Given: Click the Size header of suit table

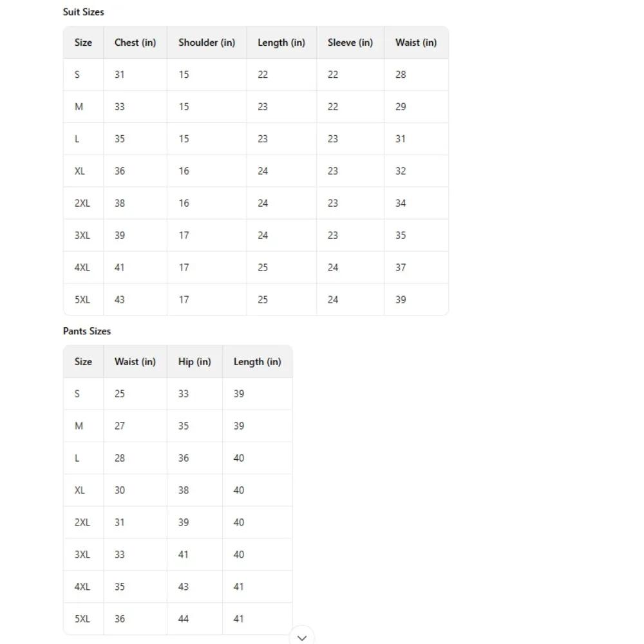Looking at the screenshot, I should click(83, 43).
